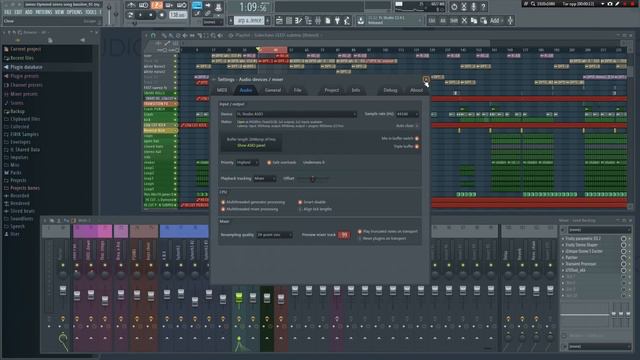Click the undo history circular icon
Screen dimensions: 640x360
pyautogui.click(x=454, y=7)
